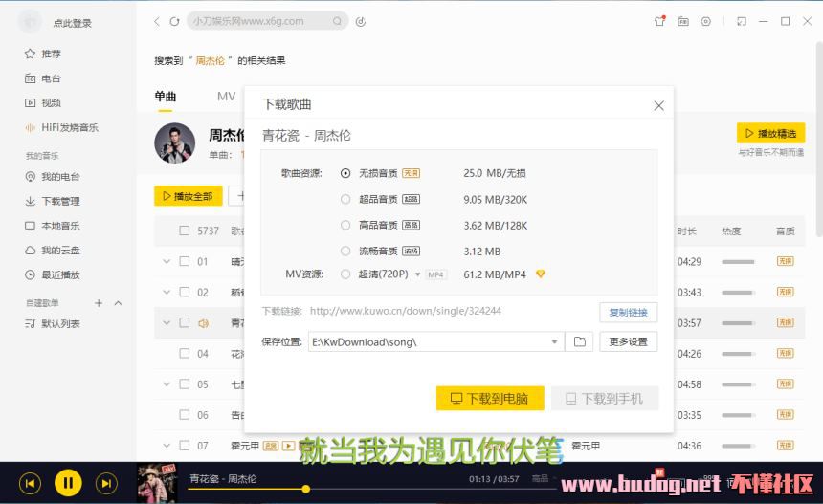823x504 pixels.
Task: Click the album cover thumbnail in player bar
Action: click(157, 483)
